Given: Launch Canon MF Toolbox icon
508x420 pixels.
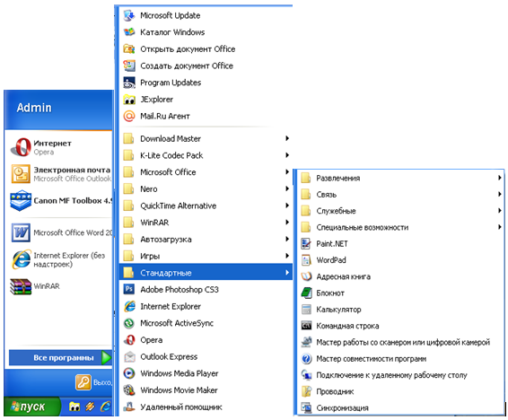Looking at the screenshot, I should (x=21, y=200).
